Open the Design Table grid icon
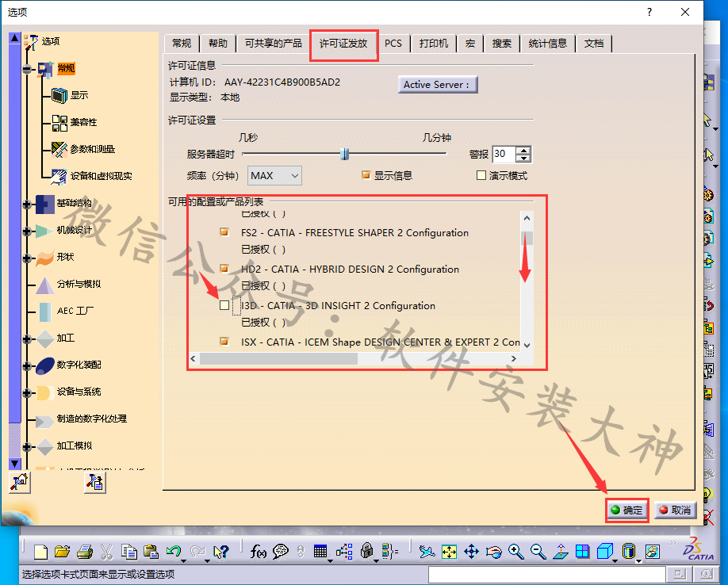This screenshot has width=728, height=585. click(320, 552)
